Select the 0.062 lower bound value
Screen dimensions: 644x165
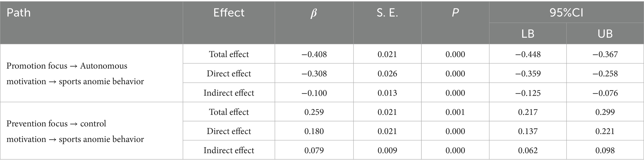[528, 150]
